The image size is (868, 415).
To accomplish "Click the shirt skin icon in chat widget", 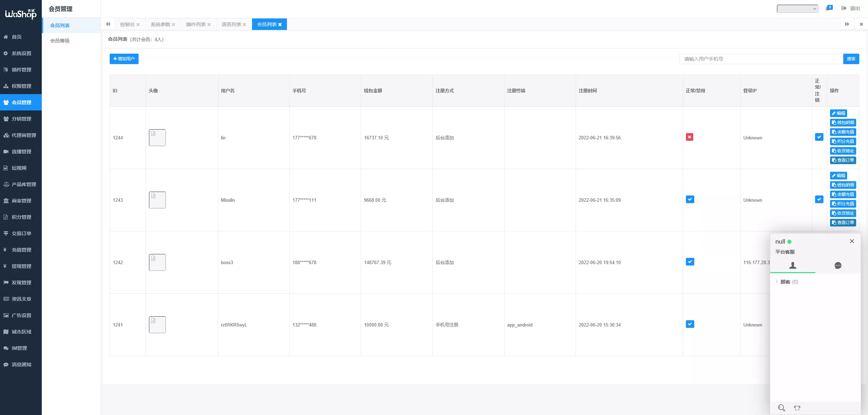I will point(797,408).
